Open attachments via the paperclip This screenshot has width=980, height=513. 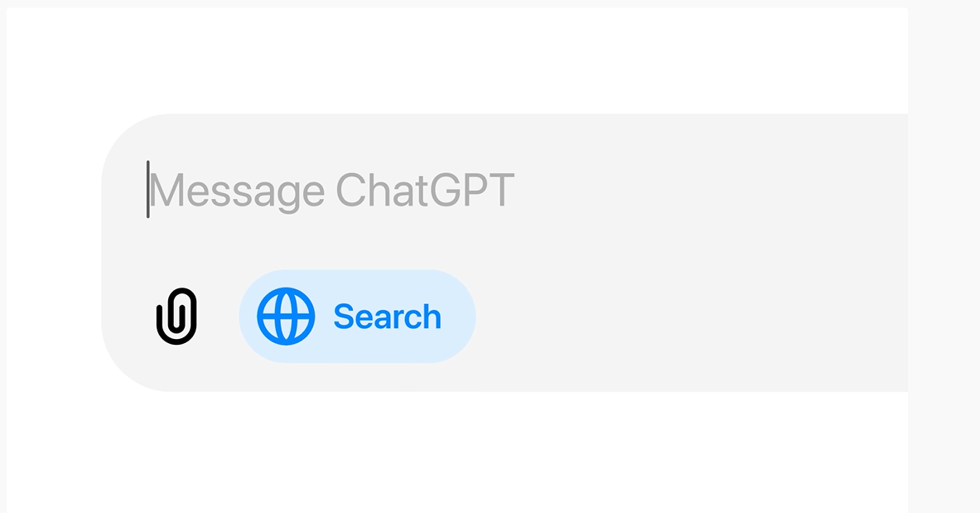(176, 316)
